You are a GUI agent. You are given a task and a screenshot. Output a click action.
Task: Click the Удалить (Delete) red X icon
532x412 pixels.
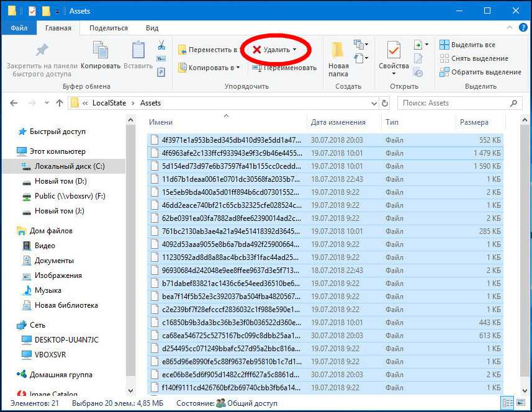click(256, 50)
